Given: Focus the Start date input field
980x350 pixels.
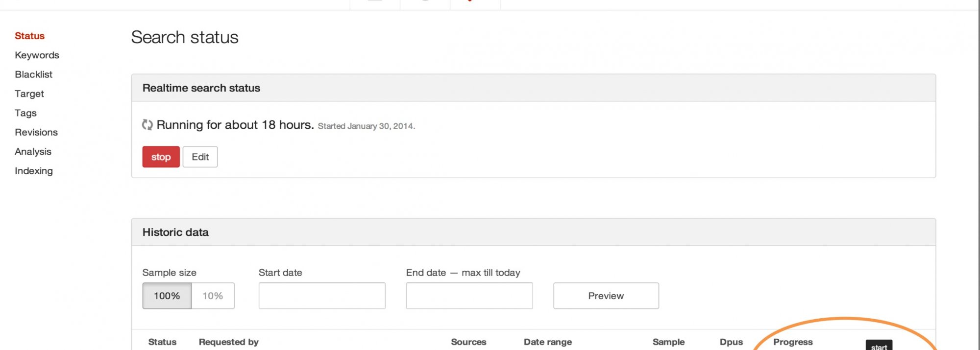Looking at the screenshot, I should pos(322,296).
